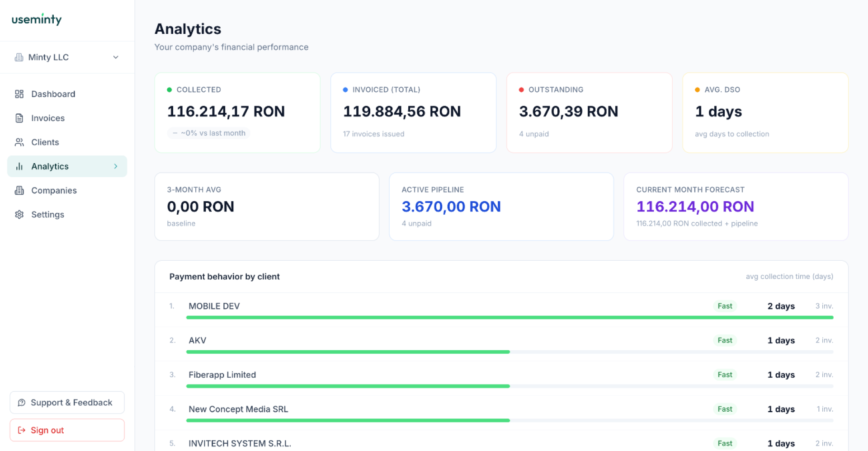
Task: Open the Outstanding amount card
Action: click(x=589, y=113)
